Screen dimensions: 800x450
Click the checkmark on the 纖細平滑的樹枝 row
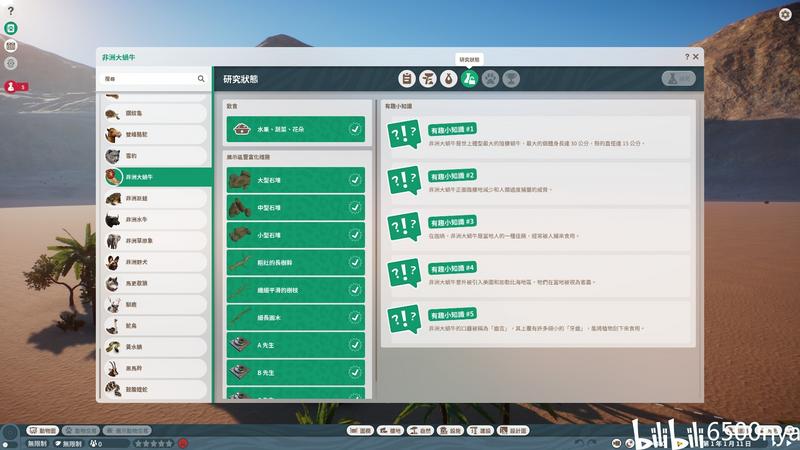(355, 290)
